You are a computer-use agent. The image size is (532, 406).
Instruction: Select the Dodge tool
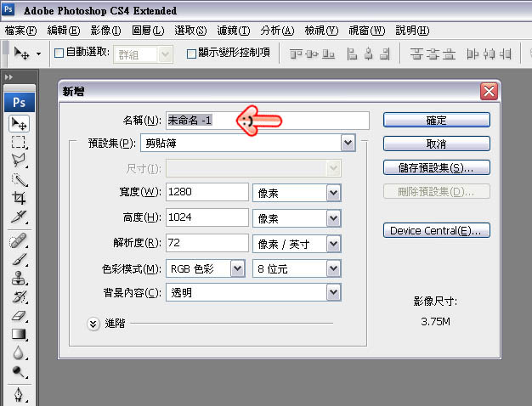[19, 372]
